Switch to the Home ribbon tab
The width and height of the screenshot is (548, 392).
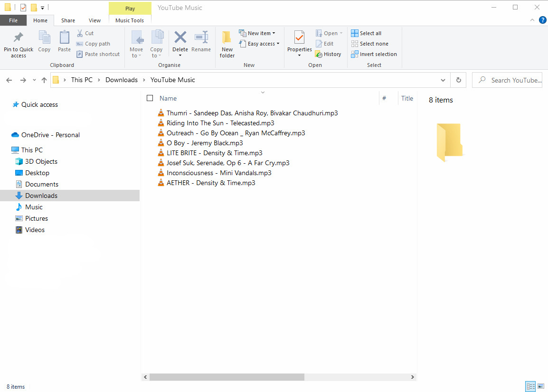coord(40,20)
